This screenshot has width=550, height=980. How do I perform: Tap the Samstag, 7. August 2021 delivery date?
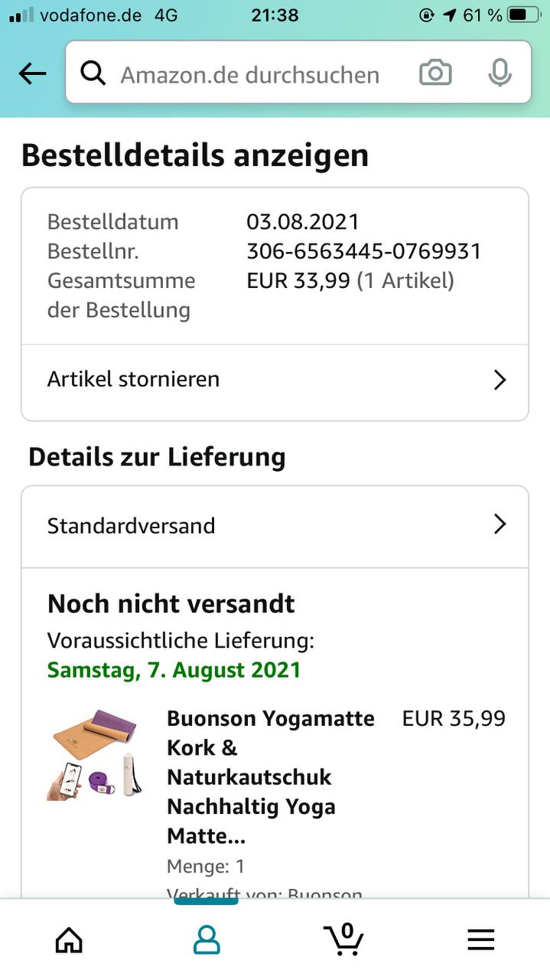[174, 670]
